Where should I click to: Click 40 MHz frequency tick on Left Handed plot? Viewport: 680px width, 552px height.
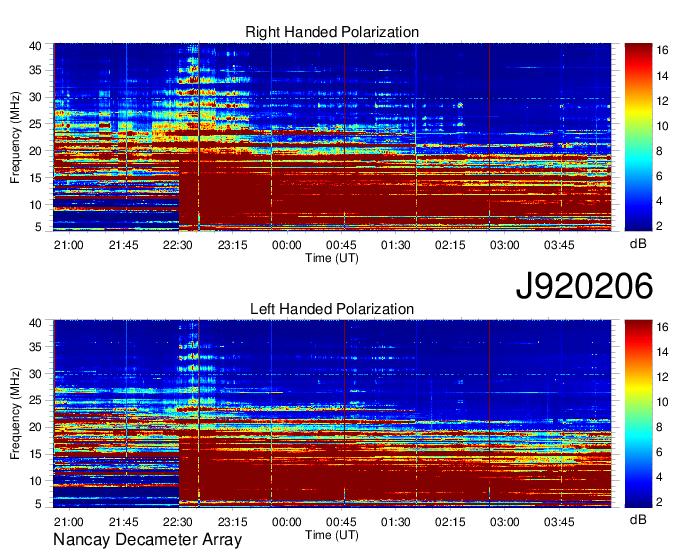click(x=36, y=323)
